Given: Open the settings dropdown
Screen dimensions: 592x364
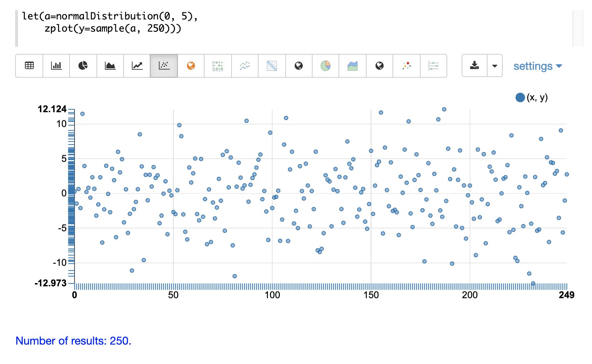Looking at the screenshot, I should click(x=537, y=66).
